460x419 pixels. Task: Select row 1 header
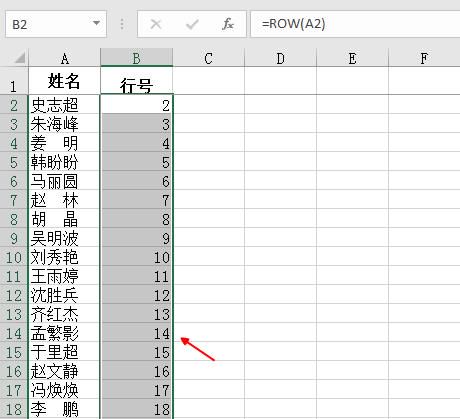pyautogui.click(x=14, y=81)
